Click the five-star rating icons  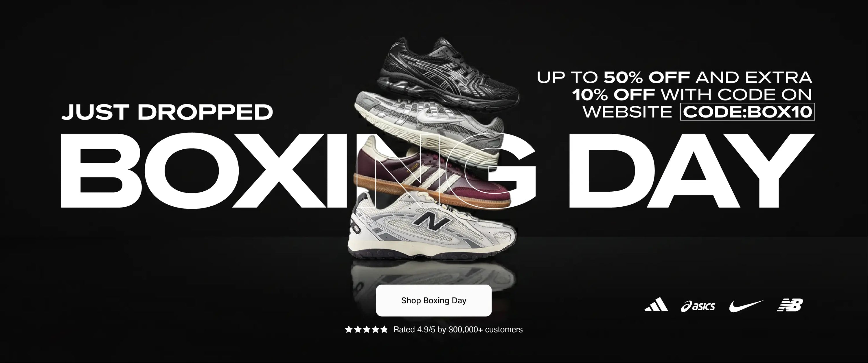(366, 330)
